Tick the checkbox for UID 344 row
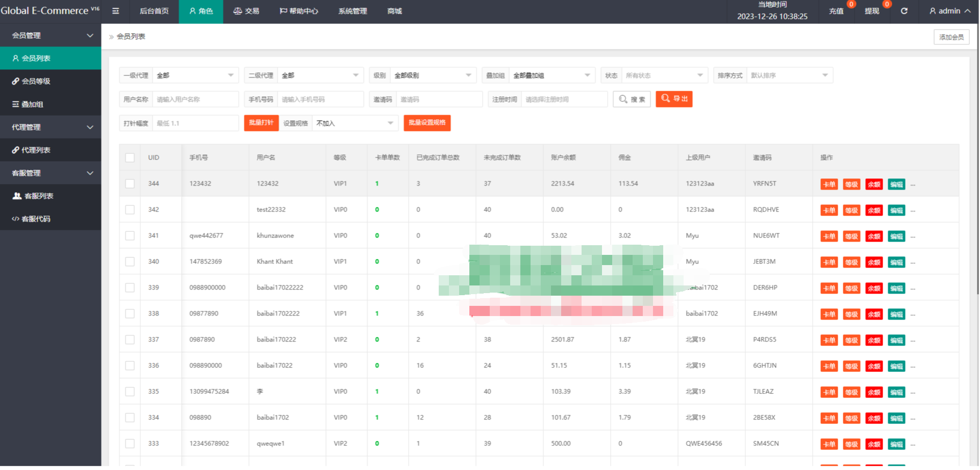This screenshot has width=980, height=470. point(130,184)
